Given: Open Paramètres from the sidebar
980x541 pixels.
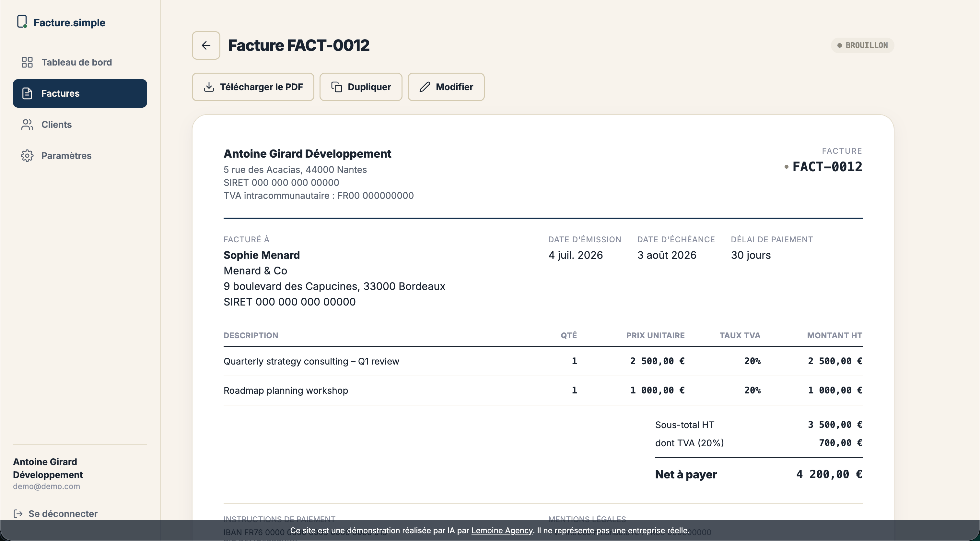Looking at the screenshot, I should tap(80, 156).
